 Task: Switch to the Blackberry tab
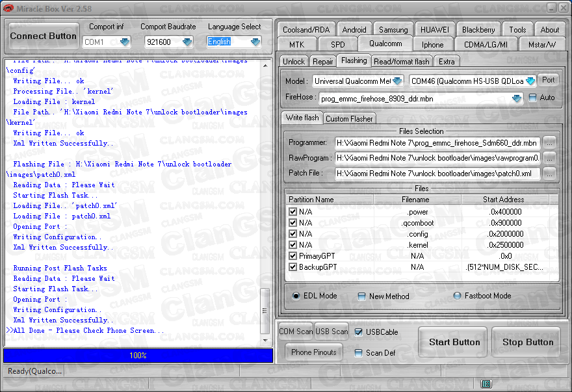pos(478,29)
